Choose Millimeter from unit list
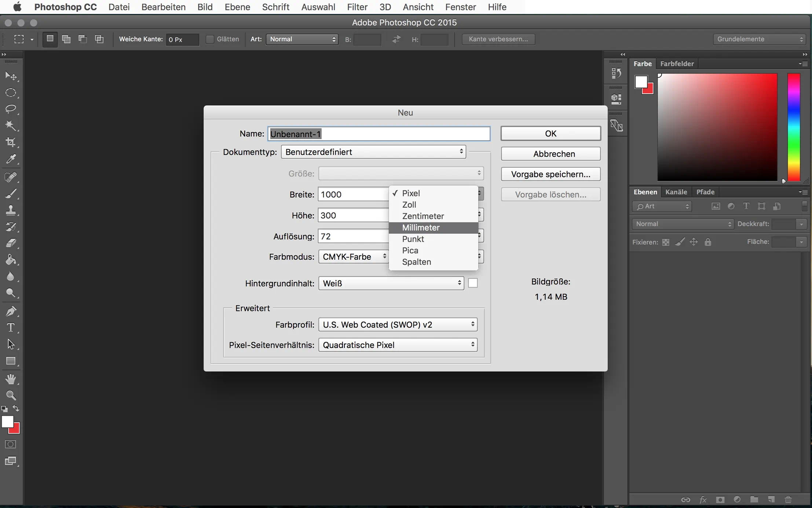The image size is (812, 508). coord(421,228)
